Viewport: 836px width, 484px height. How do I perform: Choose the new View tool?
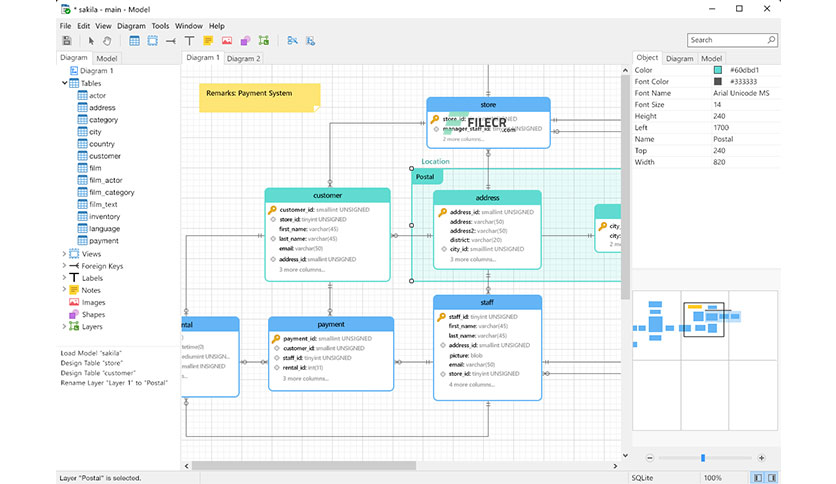(x=152, y=41)
